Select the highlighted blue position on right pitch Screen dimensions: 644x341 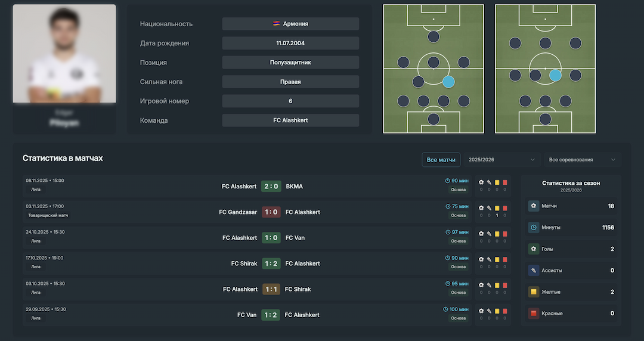coord(555,75)
